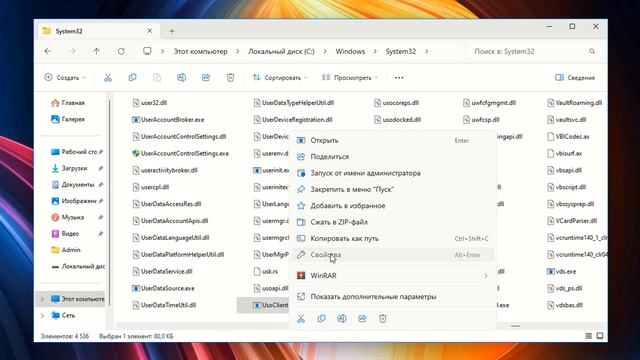The width and height of the screenshot is (640, 360).
Task: Click the Copy icon in toolbar
Action: [x=132, y=78]
